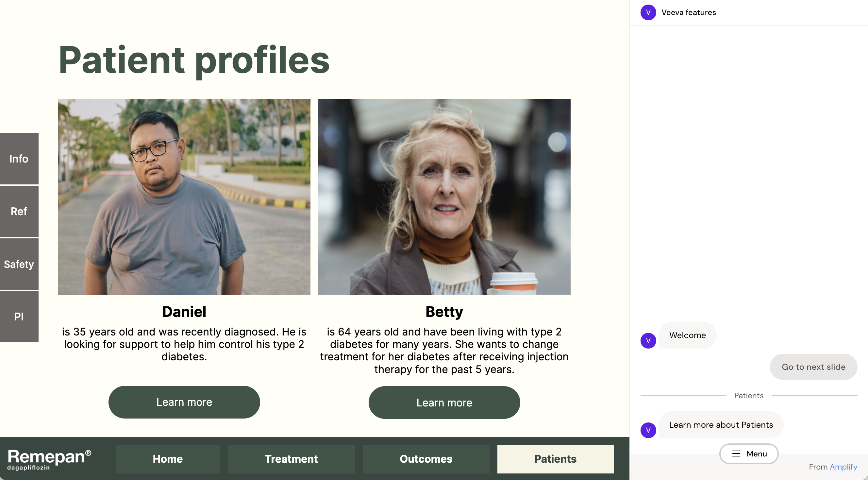Go to the Home section

(x=167, y=459)
